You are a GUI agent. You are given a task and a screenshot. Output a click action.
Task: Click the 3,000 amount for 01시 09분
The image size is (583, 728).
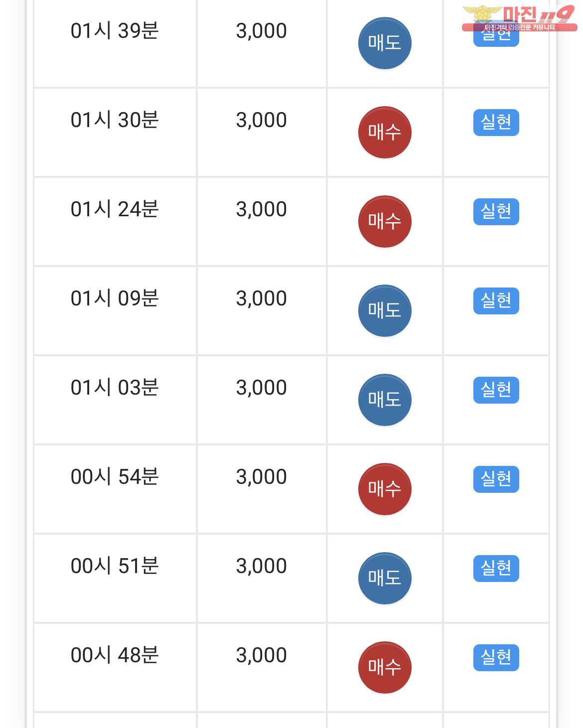(262, 298)
